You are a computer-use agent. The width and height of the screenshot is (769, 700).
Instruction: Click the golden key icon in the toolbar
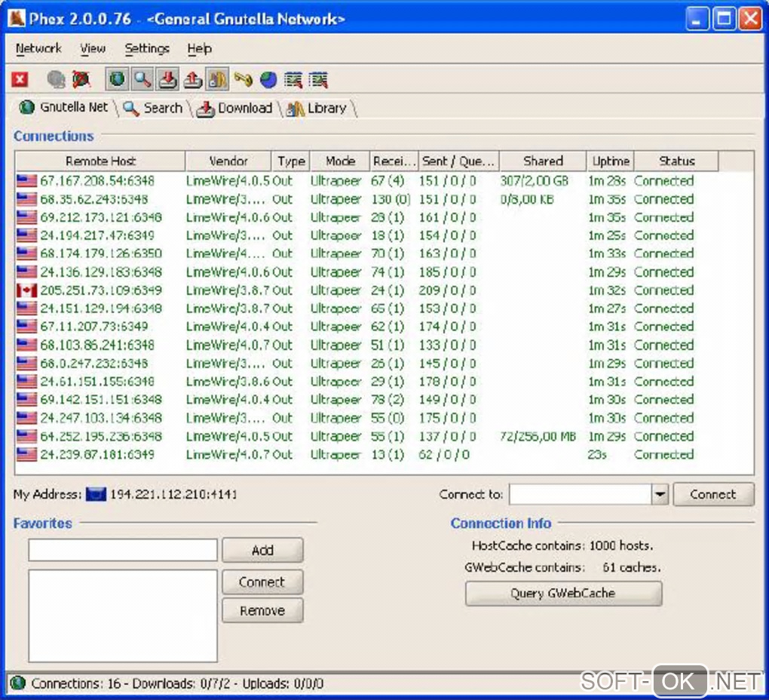click(243, 79)
